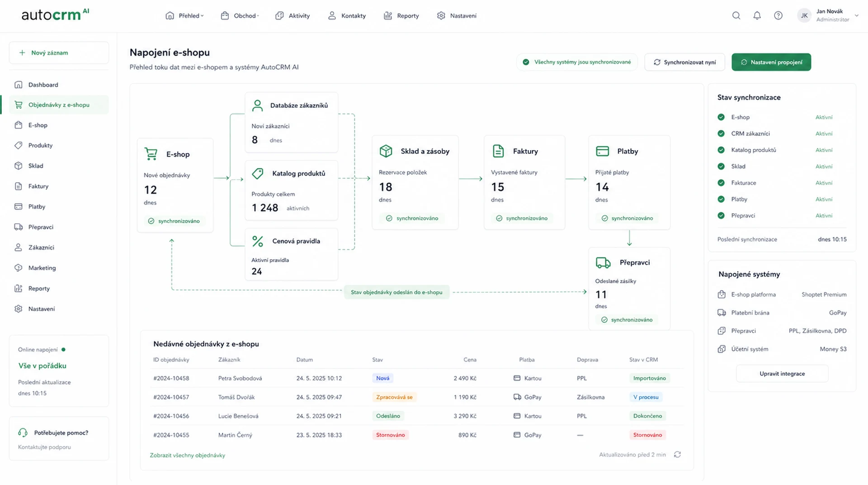Click the help question mark icon
Screen dimensions: 868x485
[x=778, y=16]
